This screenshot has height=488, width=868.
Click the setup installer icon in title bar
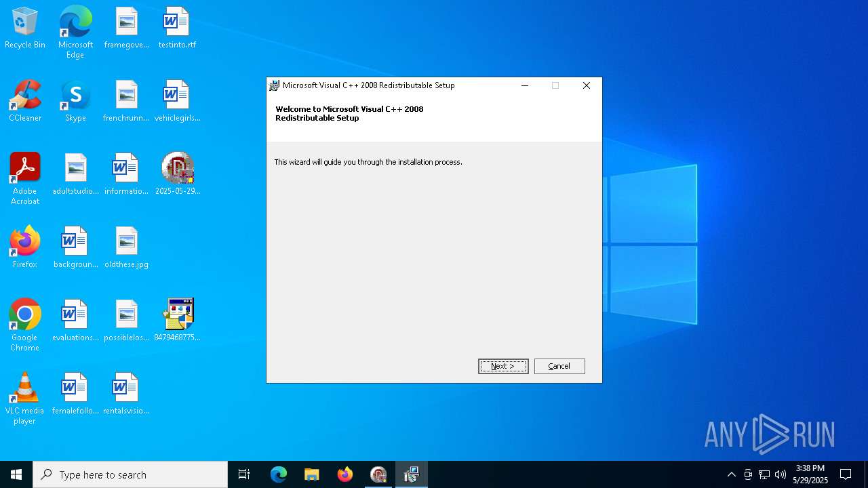275,85
